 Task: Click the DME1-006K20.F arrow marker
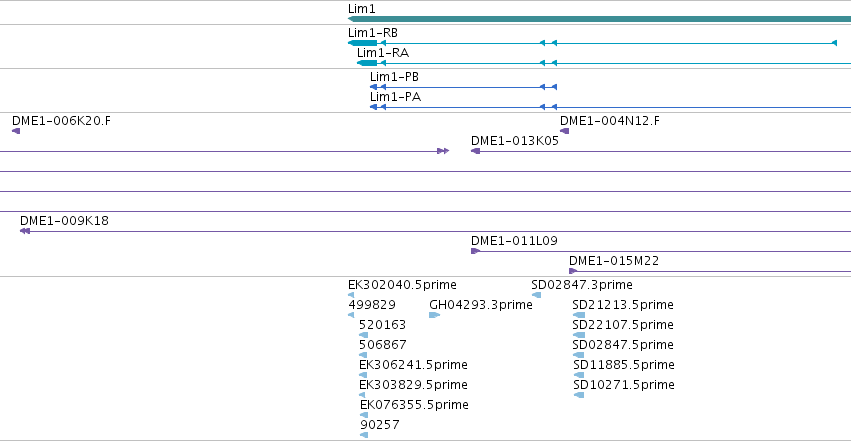pyautogui.click(x=16, y=131)
